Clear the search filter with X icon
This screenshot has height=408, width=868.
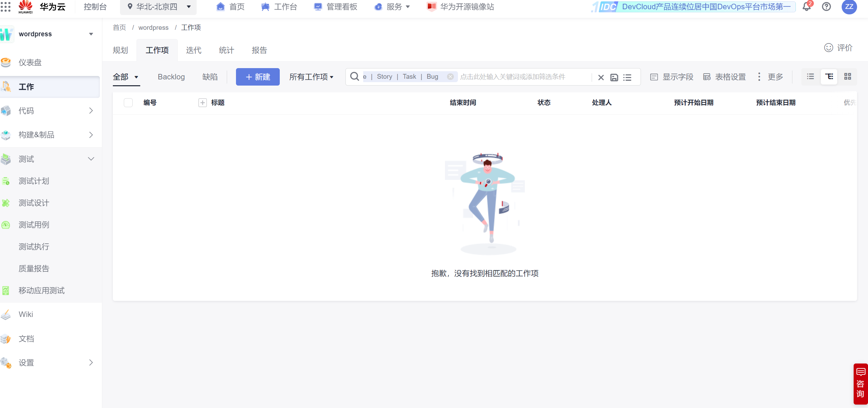[x=601, y=77]
